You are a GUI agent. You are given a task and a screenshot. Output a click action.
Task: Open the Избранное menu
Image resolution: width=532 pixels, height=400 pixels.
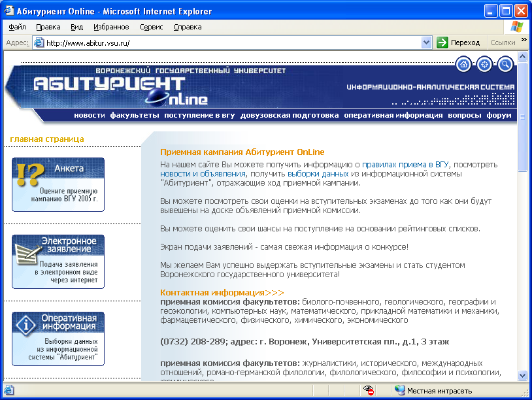(x=111, y=27)
